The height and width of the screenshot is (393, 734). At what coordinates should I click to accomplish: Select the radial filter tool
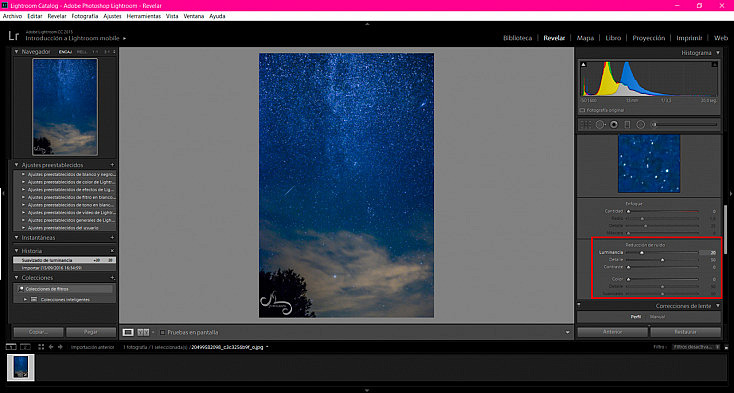(x=641, y=124)
